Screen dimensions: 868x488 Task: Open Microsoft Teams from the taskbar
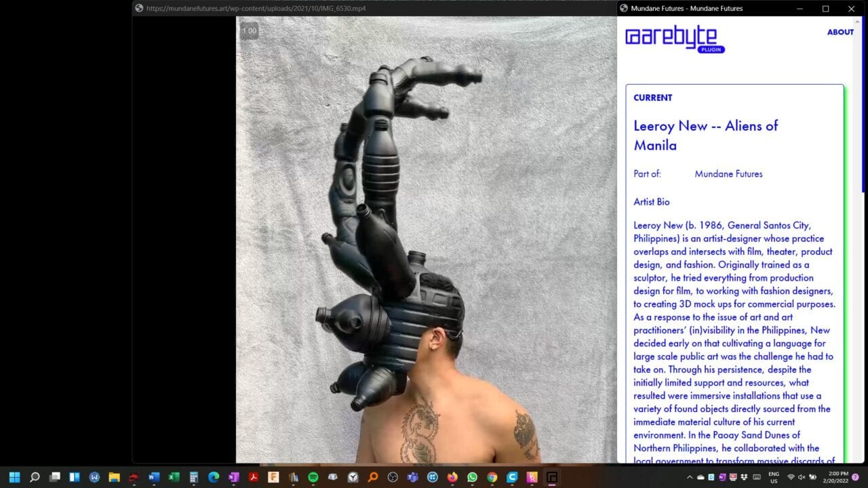pyautogui.click(x=412, y=477)
